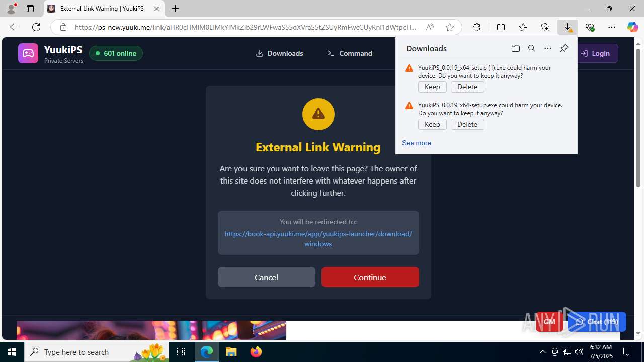Click the address bar URL field
The width and height of the screenshot is (644, 362).
click(x=246, y=27)
